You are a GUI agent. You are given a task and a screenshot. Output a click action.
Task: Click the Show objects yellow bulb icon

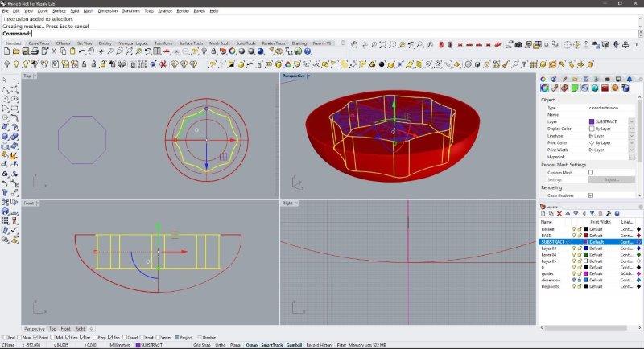(16, 64)
